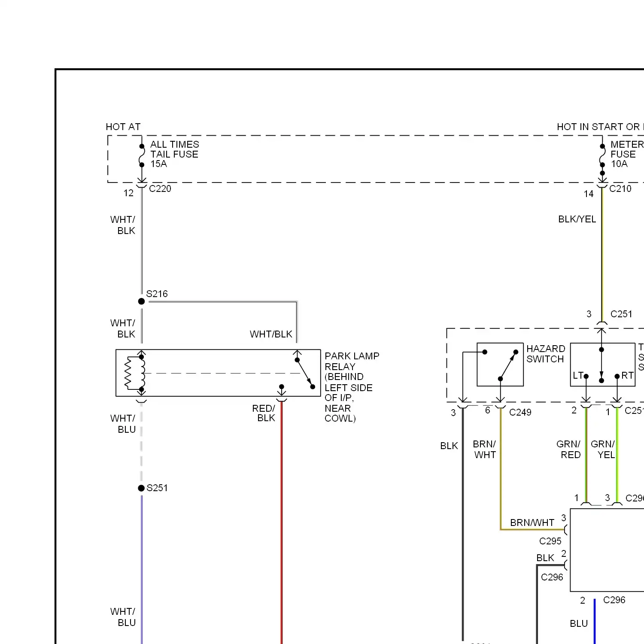
Task: Click BLK label above the C296 left connector
Action: tap(545, 558)
